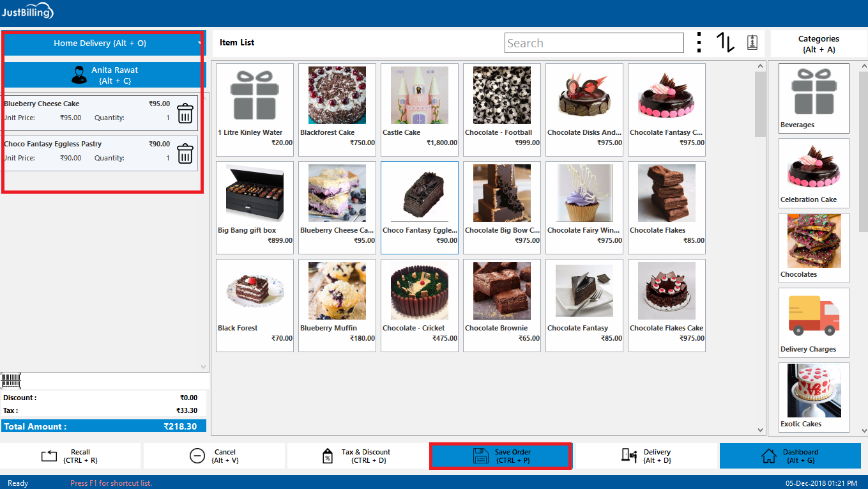Click the Total Amount ₹218.30 bar
Image resolution: width=868 pixels, height=489 pixels.
click(103, 426)
